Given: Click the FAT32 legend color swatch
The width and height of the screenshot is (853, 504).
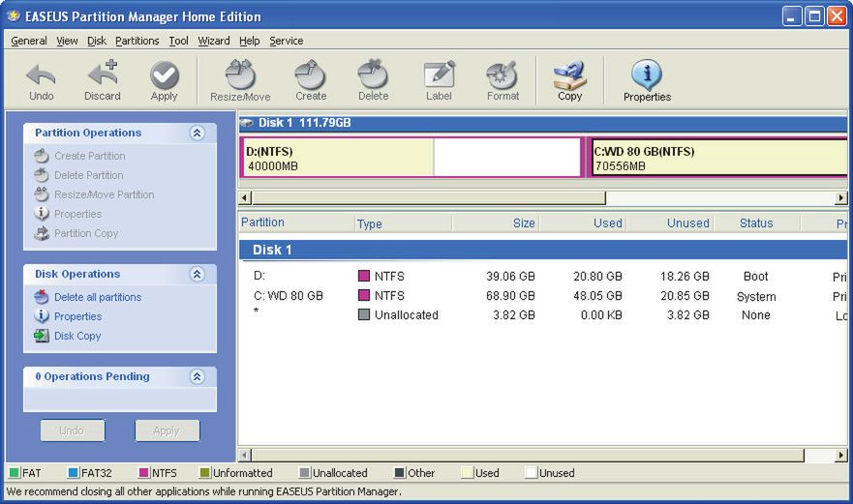Looking at the screenshot, I should (x=74, y=472).
